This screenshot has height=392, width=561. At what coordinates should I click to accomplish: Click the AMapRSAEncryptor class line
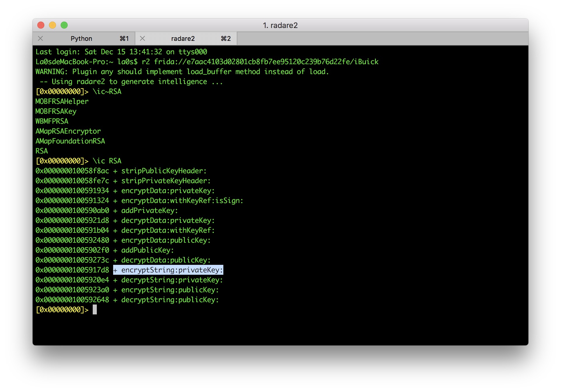[x=68, y=131]
